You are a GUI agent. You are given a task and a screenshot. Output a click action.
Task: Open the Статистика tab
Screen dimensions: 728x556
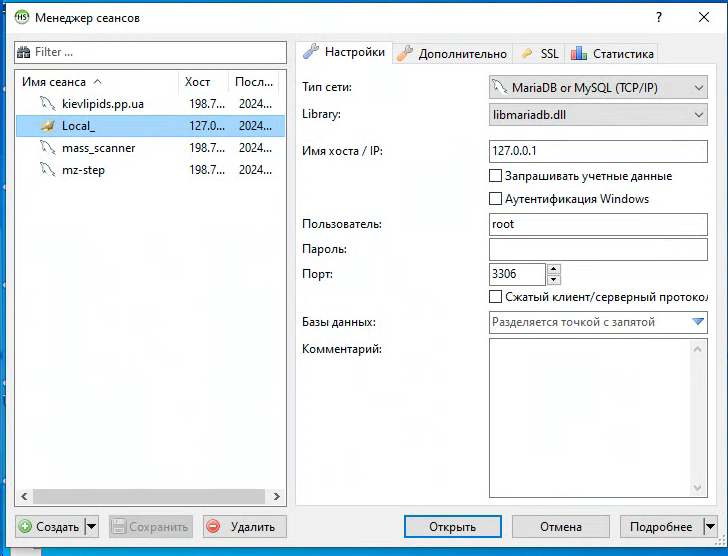pyautogui.click(x=613, y=54)
